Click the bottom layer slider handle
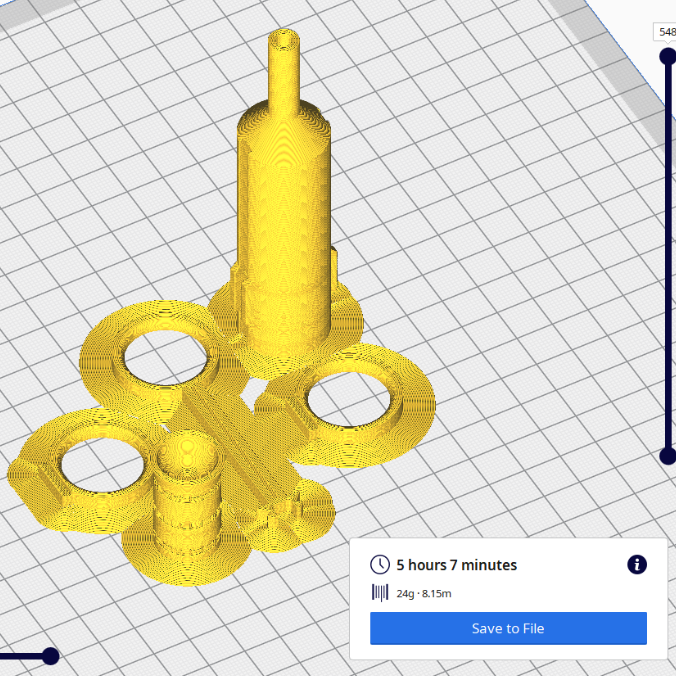Screen dimensions: 676x676 point(668,456)
